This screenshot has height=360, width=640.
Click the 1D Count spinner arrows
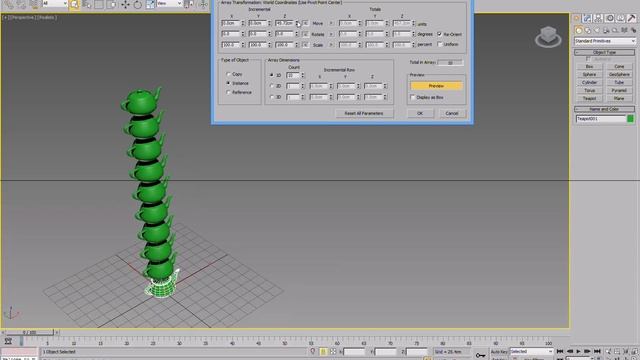tap(302, 75)
